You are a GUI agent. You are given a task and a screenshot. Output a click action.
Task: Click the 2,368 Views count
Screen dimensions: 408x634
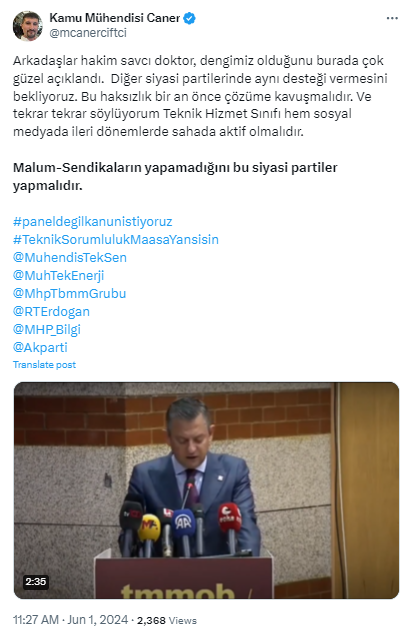point(167,620)
